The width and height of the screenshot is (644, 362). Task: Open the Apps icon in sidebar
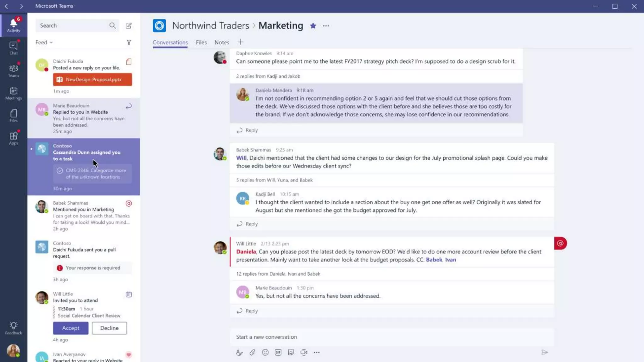coord(14,138)
